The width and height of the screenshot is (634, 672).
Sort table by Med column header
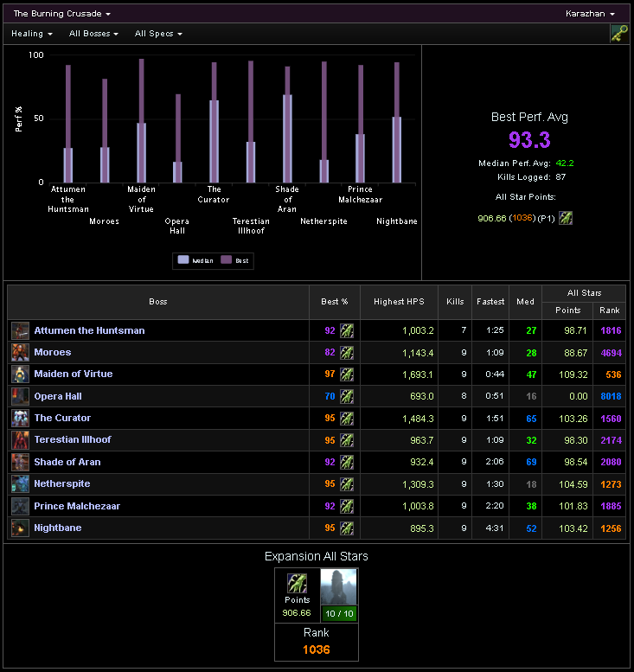(526, 302)
